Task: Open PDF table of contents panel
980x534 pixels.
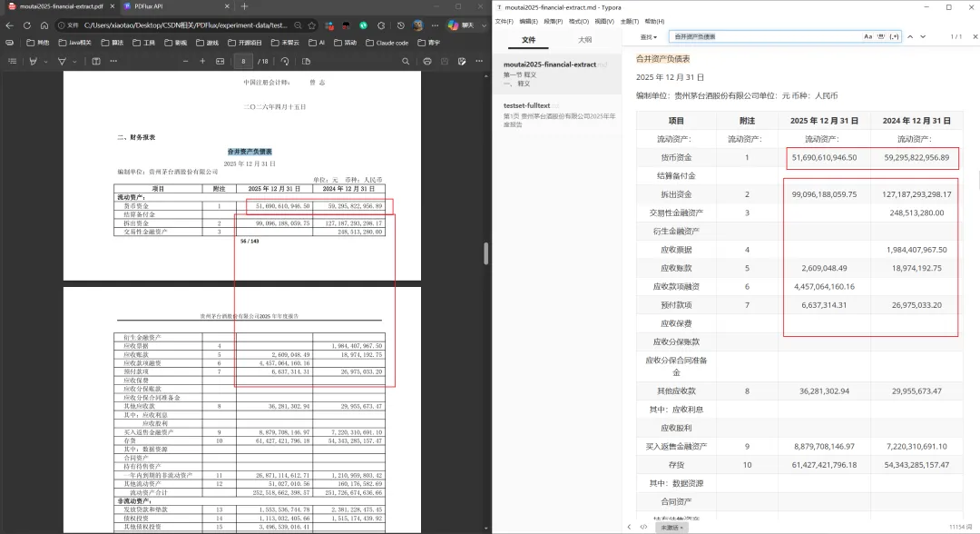Action: pos(12,61)
